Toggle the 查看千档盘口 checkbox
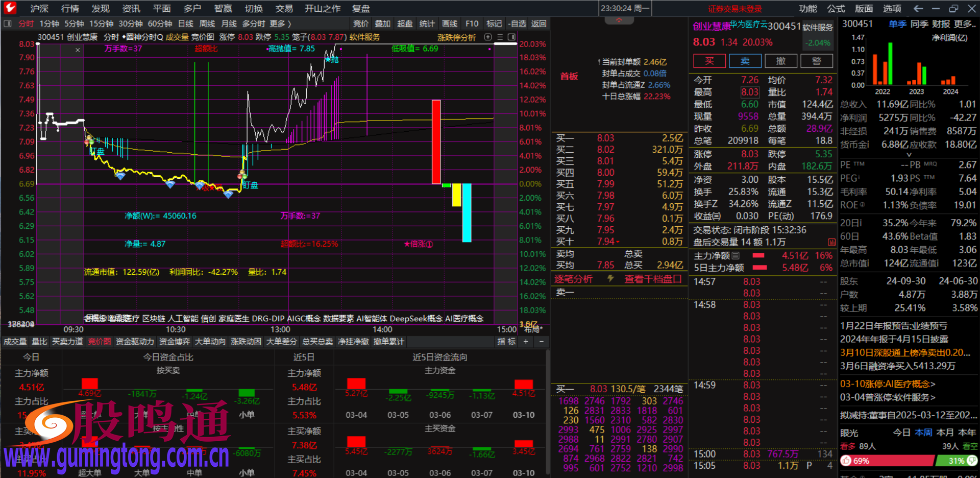Viewport: 980px width, 478px height. [677, 279]
